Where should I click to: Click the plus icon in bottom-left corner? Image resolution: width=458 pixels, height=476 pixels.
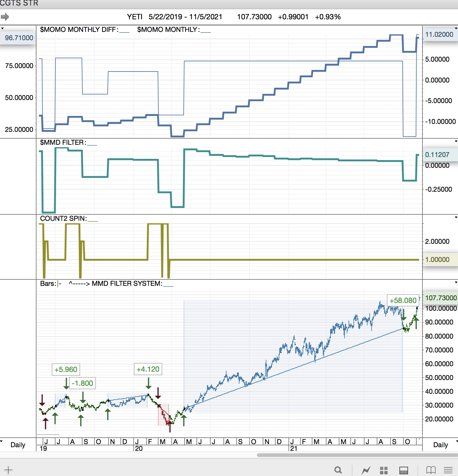tap(8, 470)
